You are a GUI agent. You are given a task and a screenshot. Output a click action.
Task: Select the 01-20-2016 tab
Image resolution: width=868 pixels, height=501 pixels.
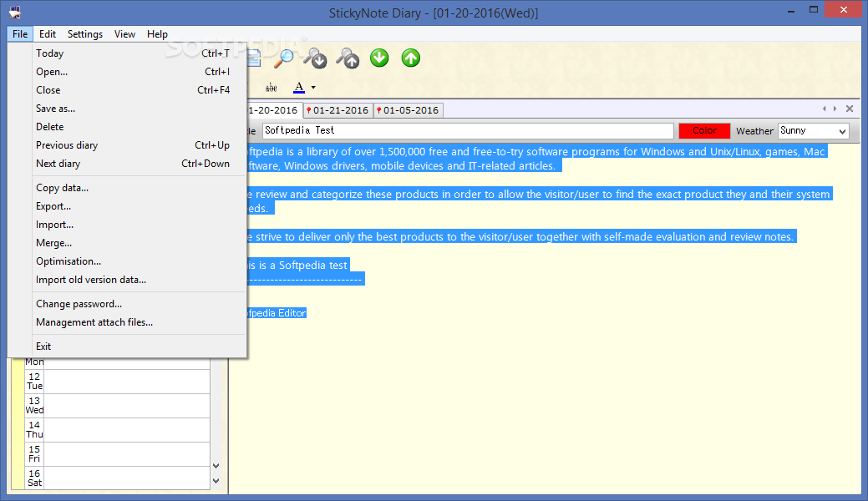coord(273,110)
